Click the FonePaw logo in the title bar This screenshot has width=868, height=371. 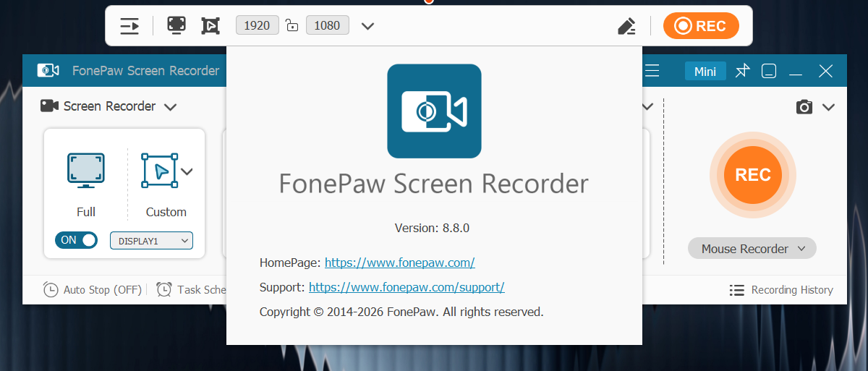click(48, 70)
